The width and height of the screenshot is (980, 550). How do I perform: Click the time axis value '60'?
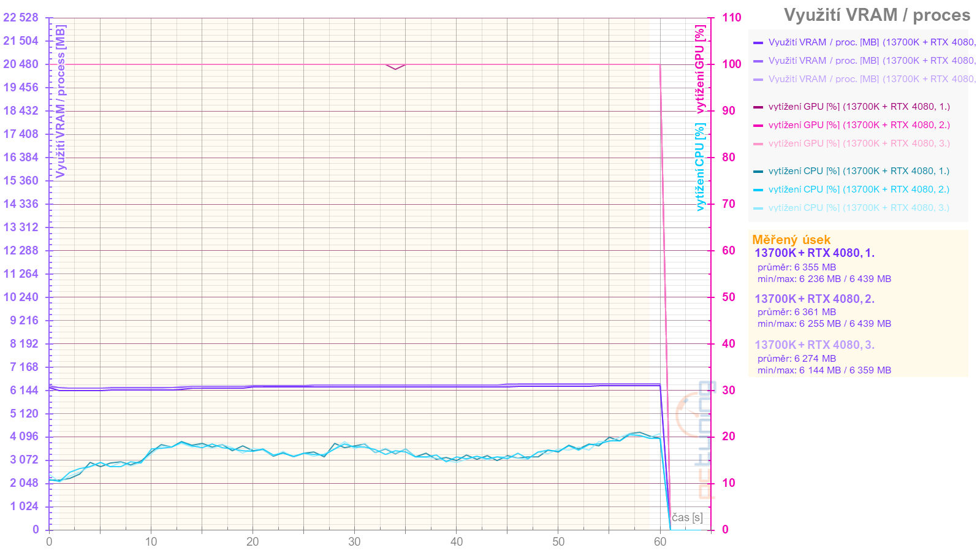pos(660,542)
